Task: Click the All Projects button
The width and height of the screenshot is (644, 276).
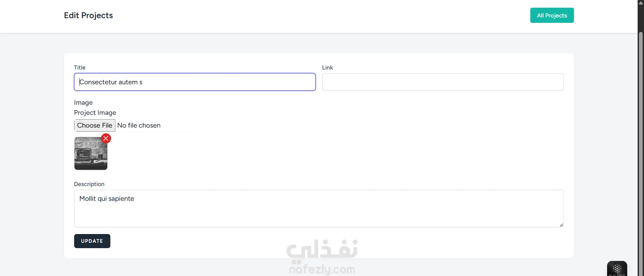Action: pyautogui.click(x=552, y=15)
